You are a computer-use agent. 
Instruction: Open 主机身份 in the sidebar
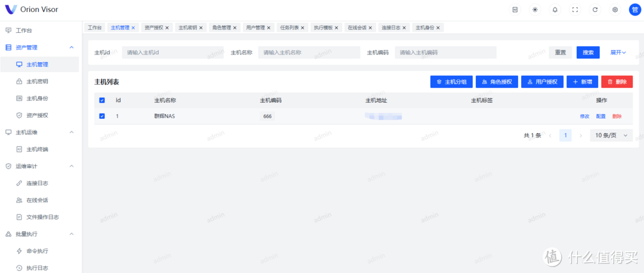click(x=39, y=99)
